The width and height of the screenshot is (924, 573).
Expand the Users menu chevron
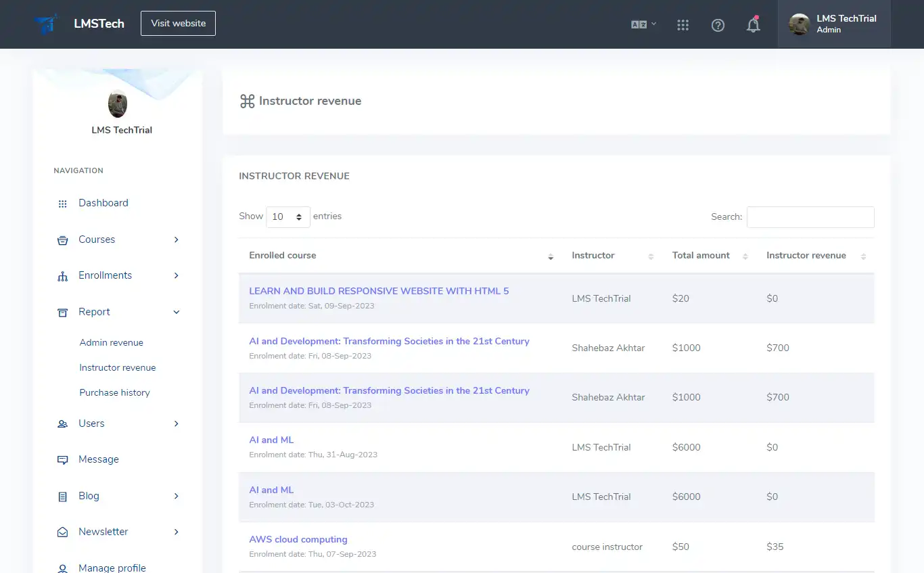[x=176, y=423]
